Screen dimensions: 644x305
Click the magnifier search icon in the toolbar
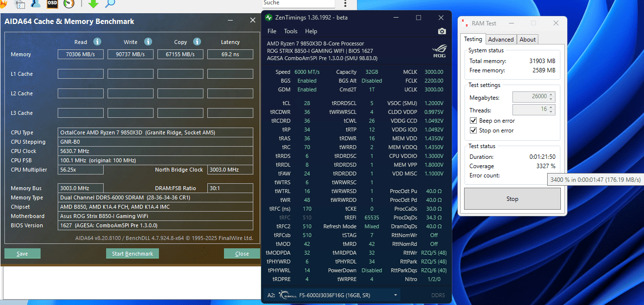coord(110,4)
